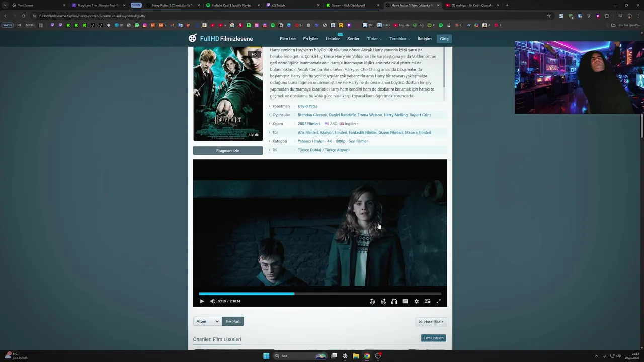Open the Fantastik Filmler genre link
644x362 pixels.
(363, 132)
